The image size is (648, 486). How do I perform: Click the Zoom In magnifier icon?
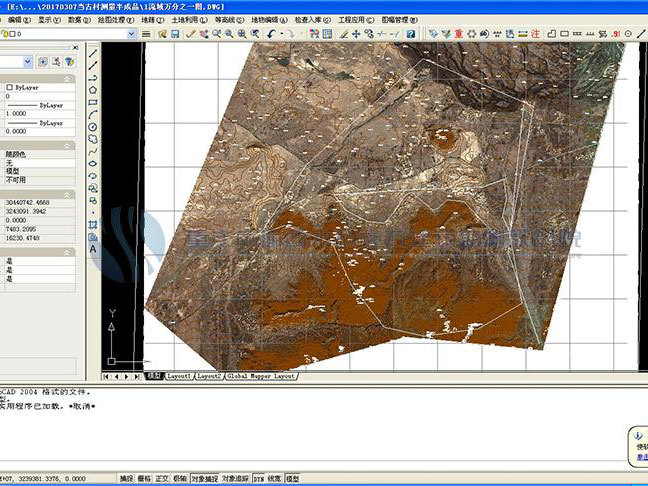click(x=242, y=34)
